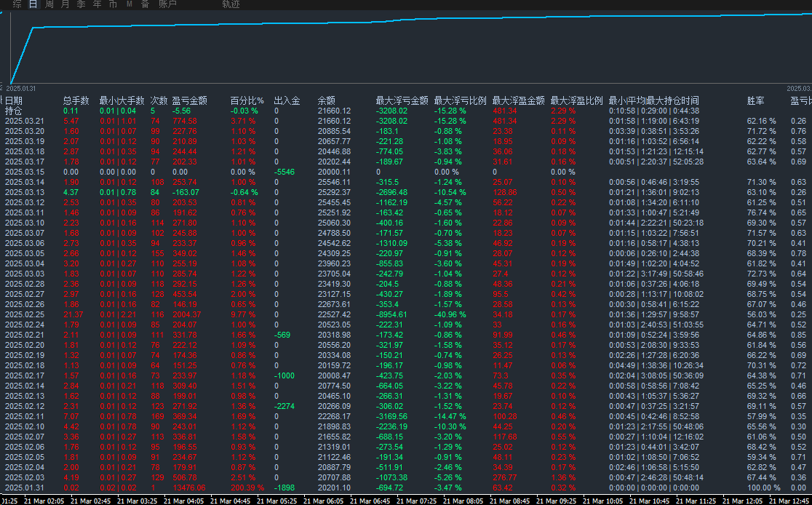Click the 最小|平均|最大持仓时间 column header

653,100
